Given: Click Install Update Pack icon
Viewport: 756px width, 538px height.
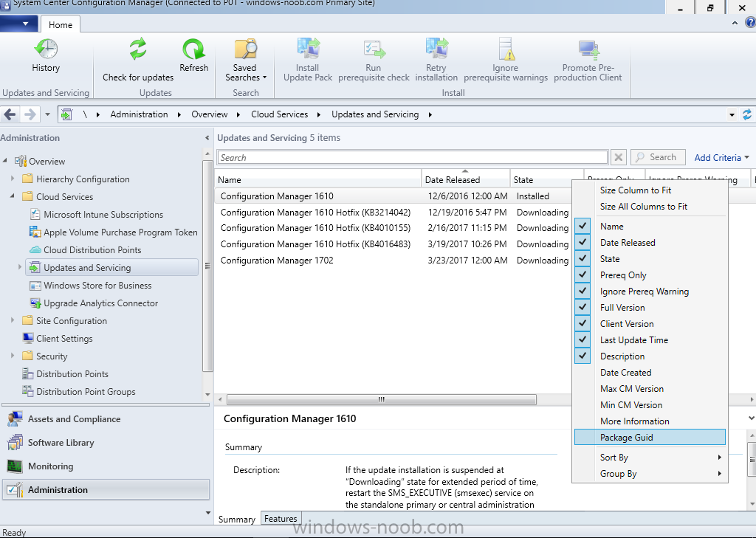Looking at the screenshot, I should point(308,49).
